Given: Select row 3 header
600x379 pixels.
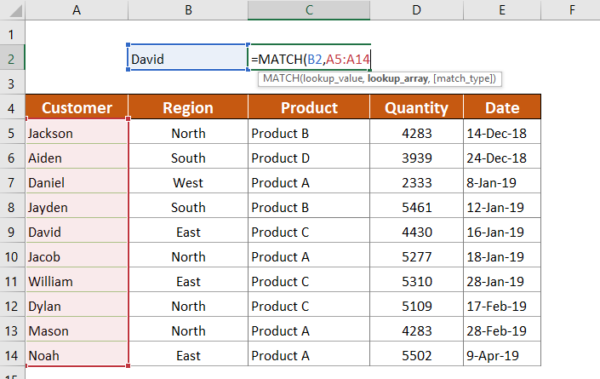Looking at the screenshot, I should tap(12, 83).
